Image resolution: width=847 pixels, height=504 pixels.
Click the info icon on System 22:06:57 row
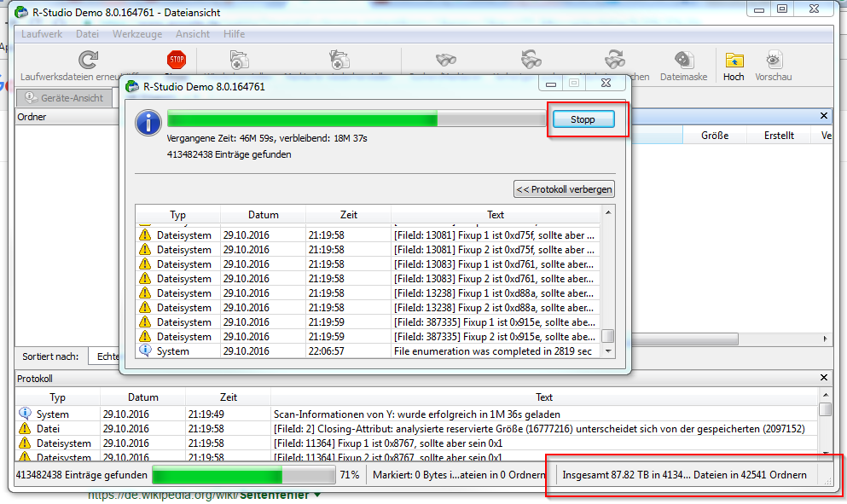coord(145,350)
